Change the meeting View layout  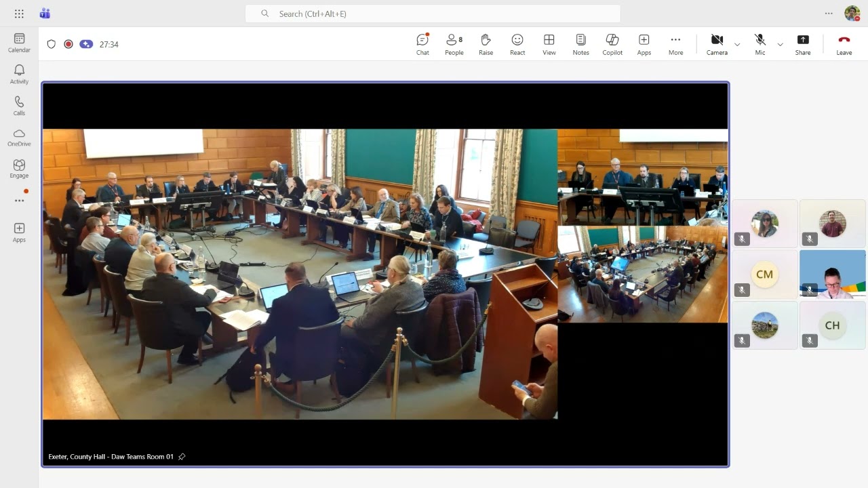tap(549, 44)
